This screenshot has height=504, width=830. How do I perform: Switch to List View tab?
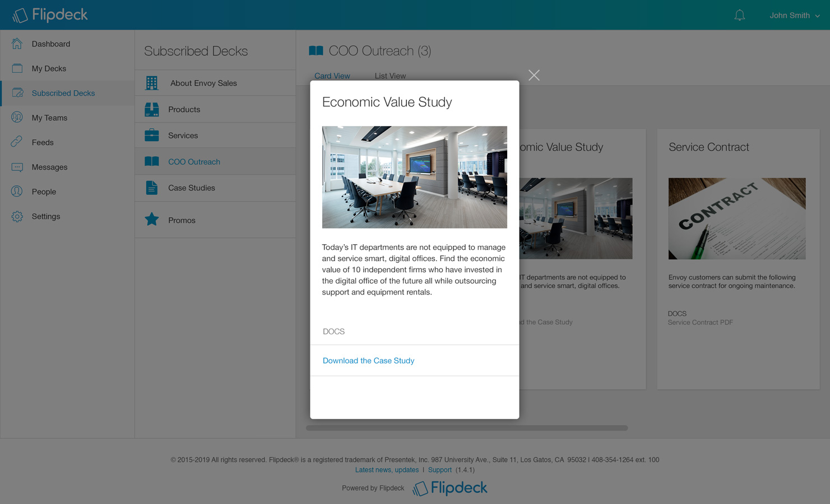click(x=390, y=76)
